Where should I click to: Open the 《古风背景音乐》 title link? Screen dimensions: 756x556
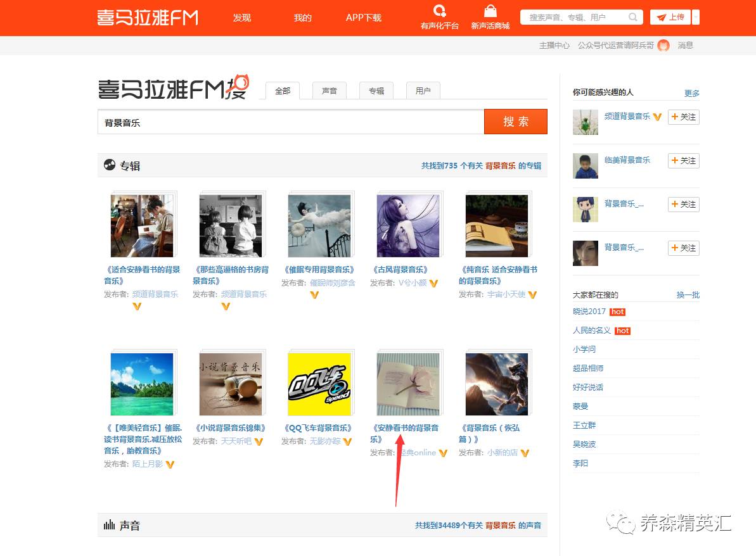pyautogui.click(x=400, y=270)
